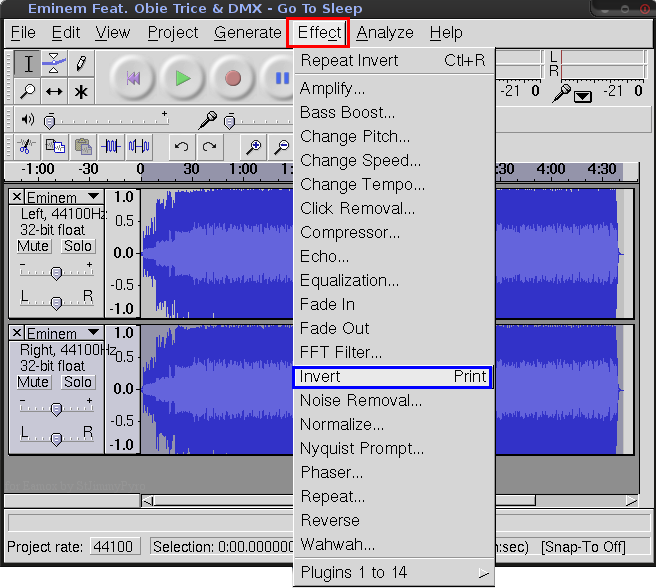Choose Repeat Invert from Effect menu
Screen dimensions: 656x588
coord(393,61)
